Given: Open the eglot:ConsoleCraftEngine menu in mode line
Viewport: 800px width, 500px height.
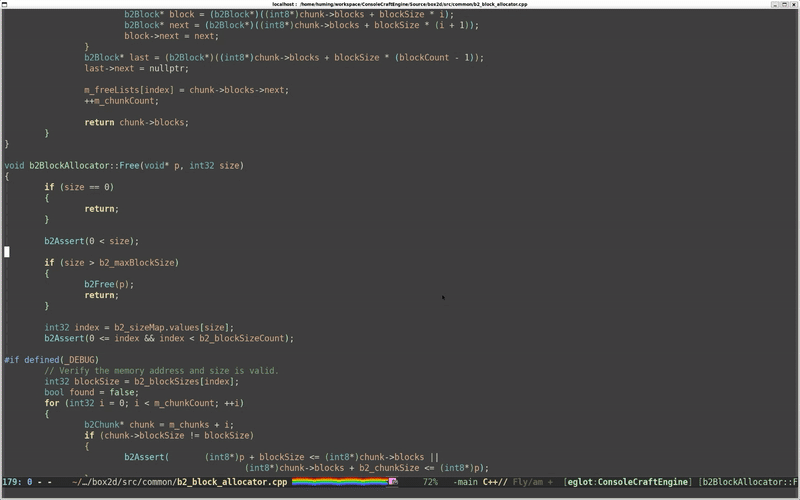Looking at the screenshot, I should tap(628, 482).
